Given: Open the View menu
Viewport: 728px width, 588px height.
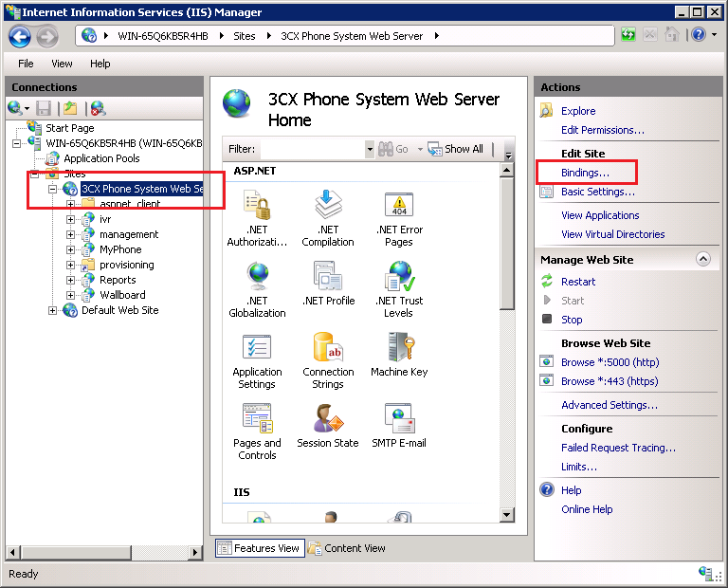Looking at the screenshot, I should tap(62, 64).
